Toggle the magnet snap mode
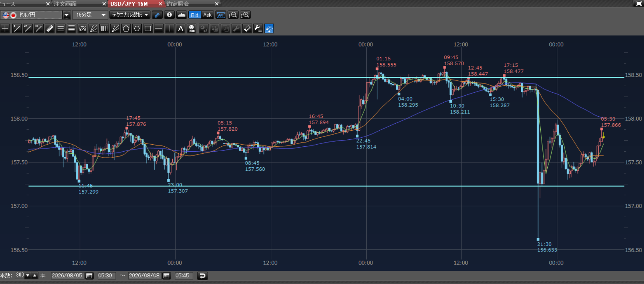Screen dimensions: 644x284 tap(269, 29)
